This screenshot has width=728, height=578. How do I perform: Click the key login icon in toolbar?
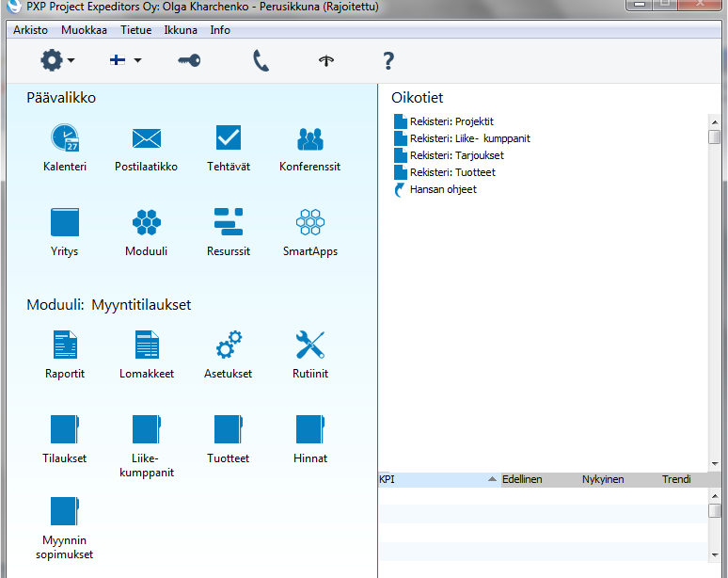click(189, 60)
